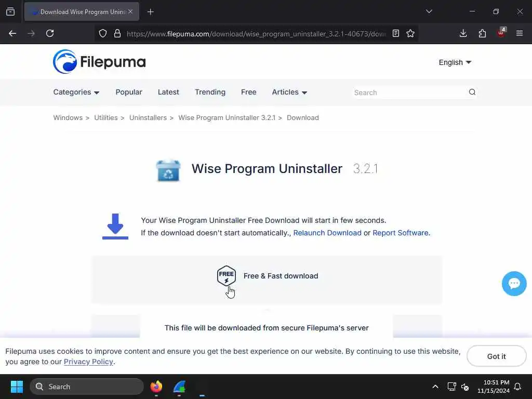Image resolution: width=532 pixels, height=399 pixels.
Task: Click the Relaunch Download link
Action: pos(327,233)
